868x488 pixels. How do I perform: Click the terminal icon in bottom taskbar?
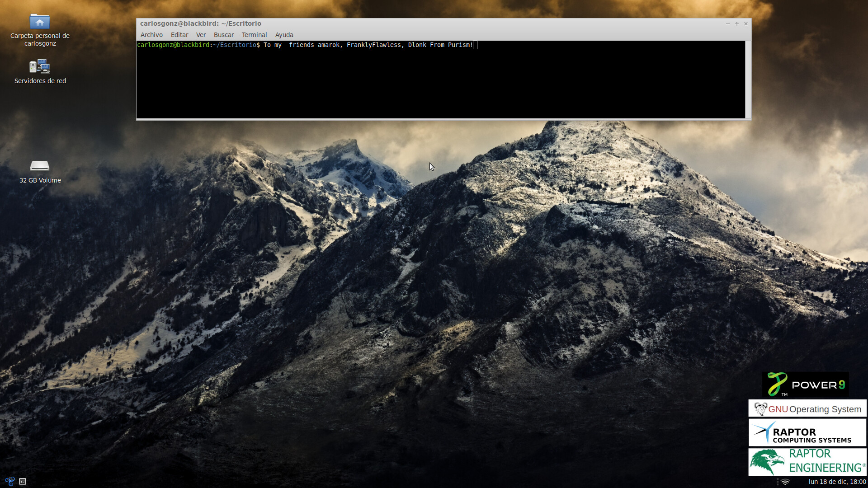(23, 482)
